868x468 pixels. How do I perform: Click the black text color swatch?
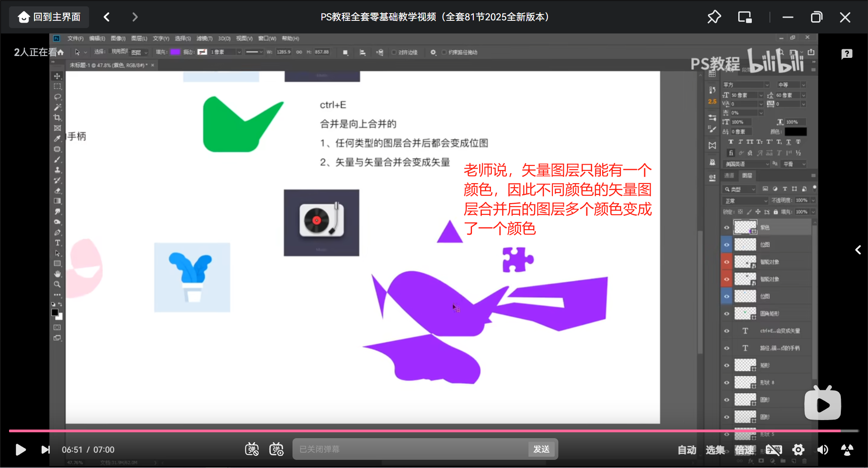(x=796, y=132)
